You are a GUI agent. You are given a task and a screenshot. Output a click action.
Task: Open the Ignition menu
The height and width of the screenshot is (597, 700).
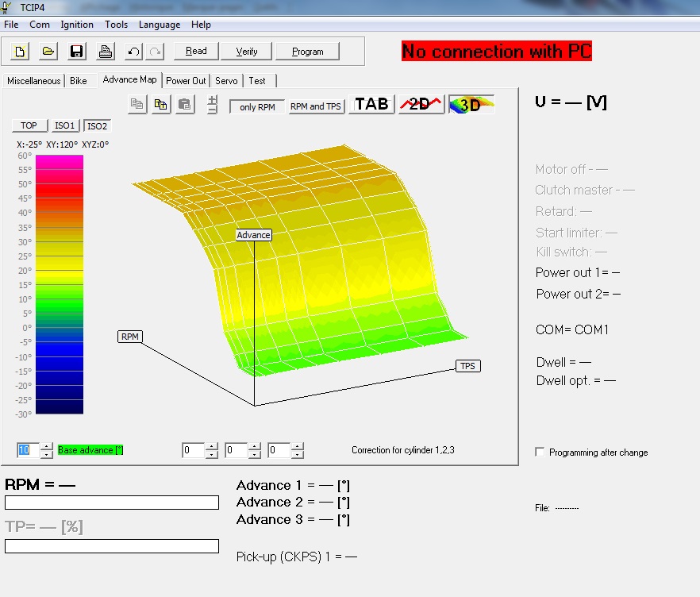click(77, 25)
